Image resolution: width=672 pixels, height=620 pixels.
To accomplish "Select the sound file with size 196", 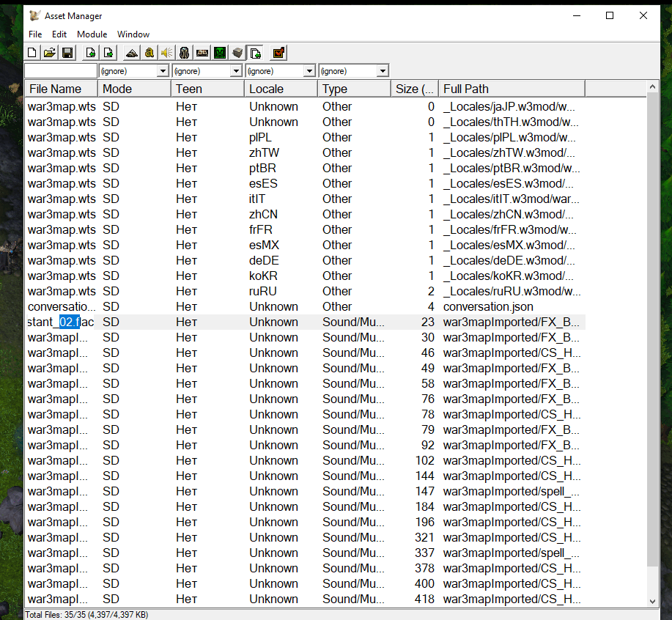I will click(x=305, y=523).
